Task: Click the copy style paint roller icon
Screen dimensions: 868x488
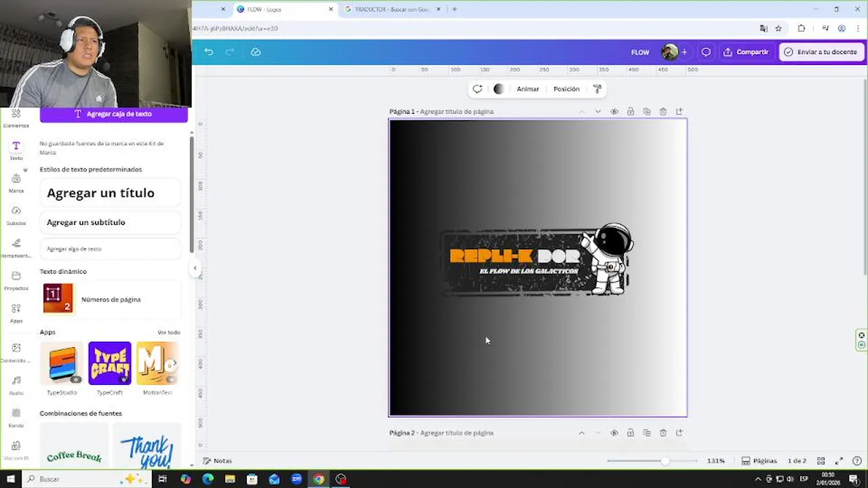Action: [x=597, y=89]
